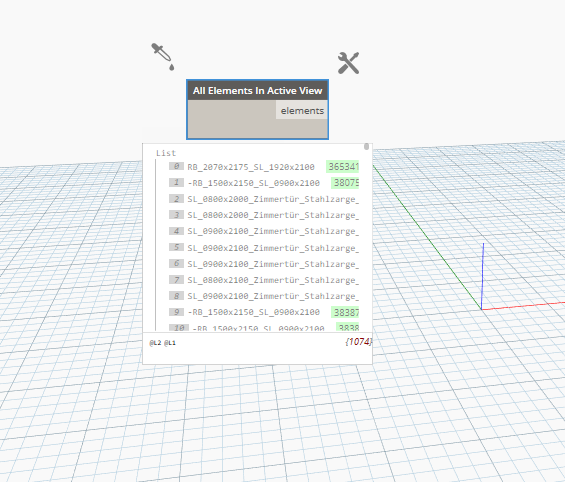The image size is (565, 482).
Task: Click index badge 5 in the list
Action: [x=176, y=247]
